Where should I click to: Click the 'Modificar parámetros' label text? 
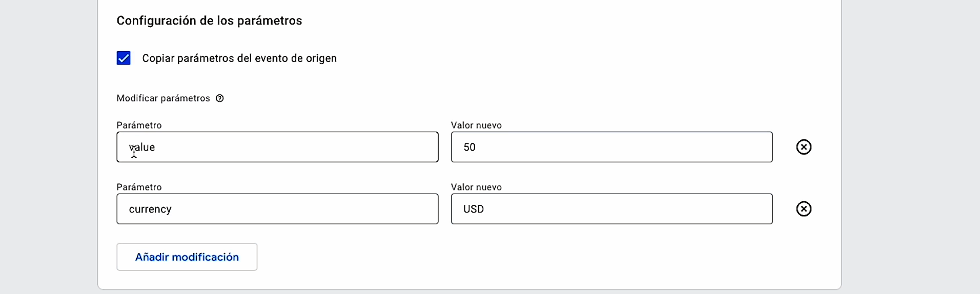[163, 98]
